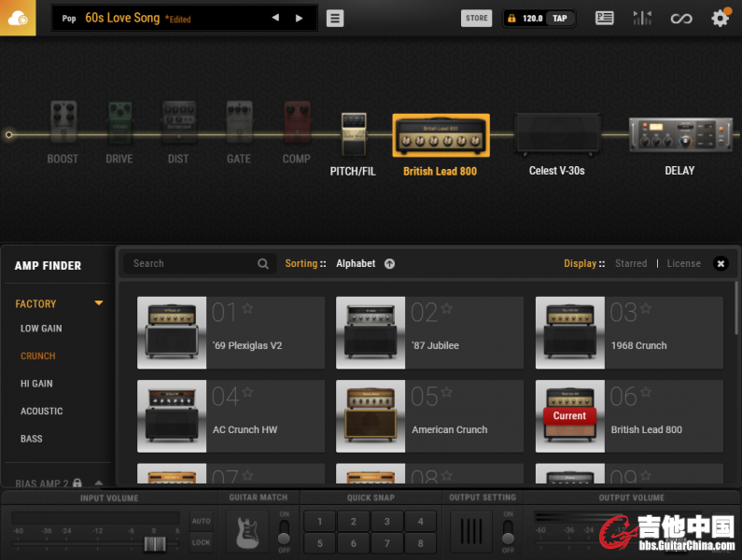Image resolution: width=742 pixels, height=560 pixels.
Task: Select the Celest V-30s cabinet
Action: (557, 134)
